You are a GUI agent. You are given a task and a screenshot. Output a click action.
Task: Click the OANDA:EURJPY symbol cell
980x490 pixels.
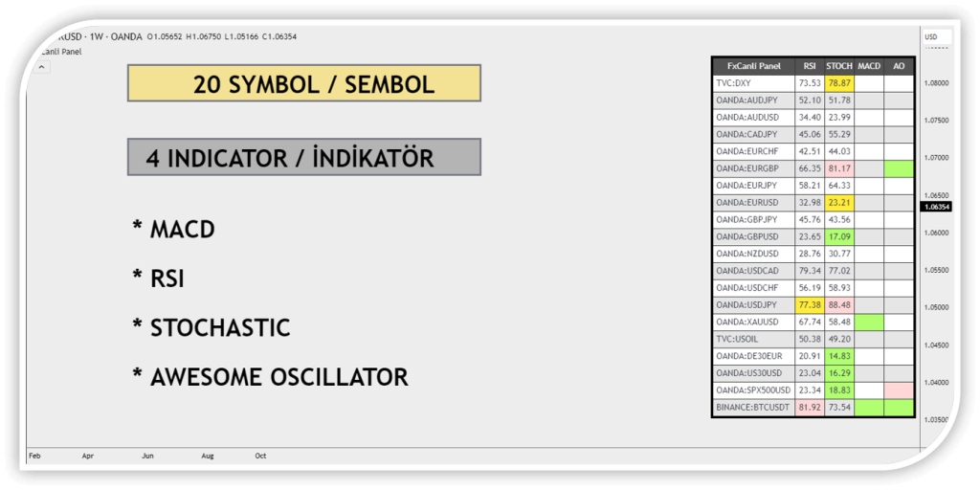[754, 186]
